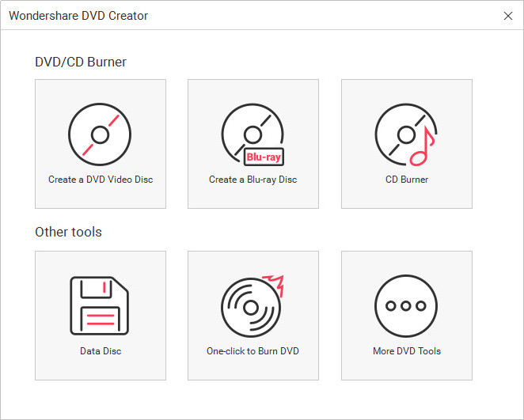
Task: Select the CD Burner music disc icon
Action: click(404, 133)
